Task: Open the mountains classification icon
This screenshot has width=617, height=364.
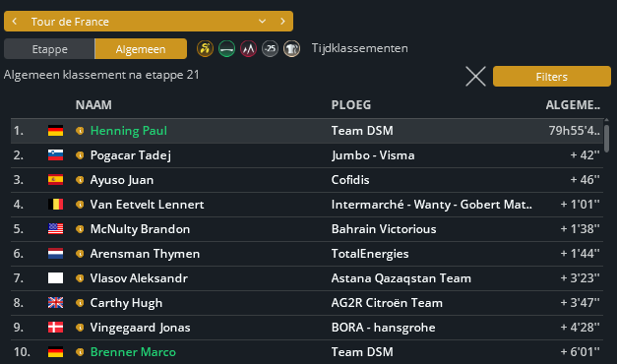Action: [248, 49]
